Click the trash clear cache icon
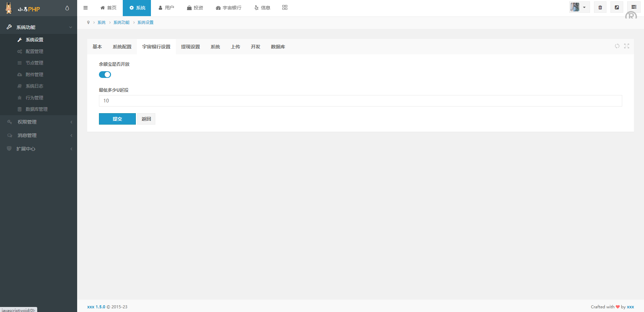Viewport: 644px width, 312px height. 600,7
